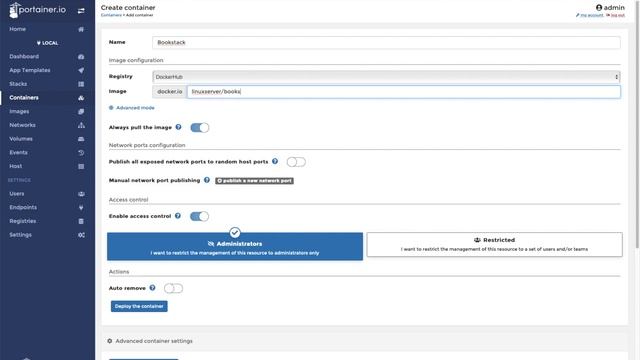Click help icon beside Publish all exposed ports
This screenshot has width=640, height=360.
(x=275, y=161)
